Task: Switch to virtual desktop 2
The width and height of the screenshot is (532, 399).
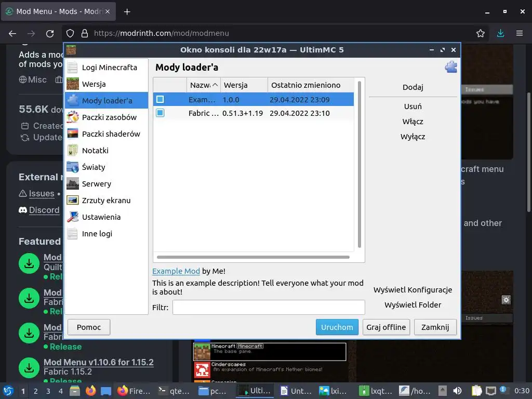Action: (x=36, y=391)
